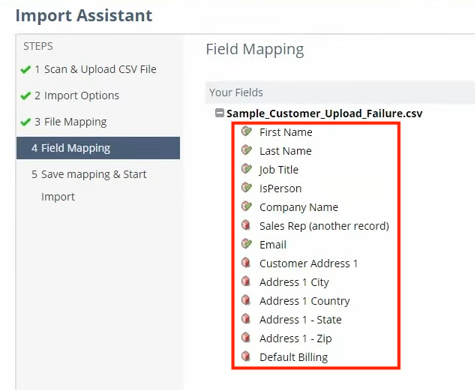Click the mapped icon beside Last Name

point(246,150)
